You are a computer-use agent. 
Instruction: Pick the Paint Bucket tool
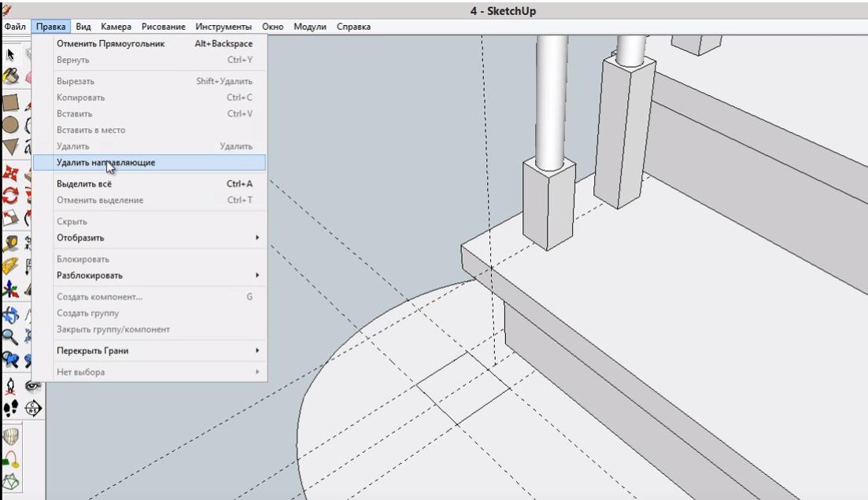[x=11, y=76]
